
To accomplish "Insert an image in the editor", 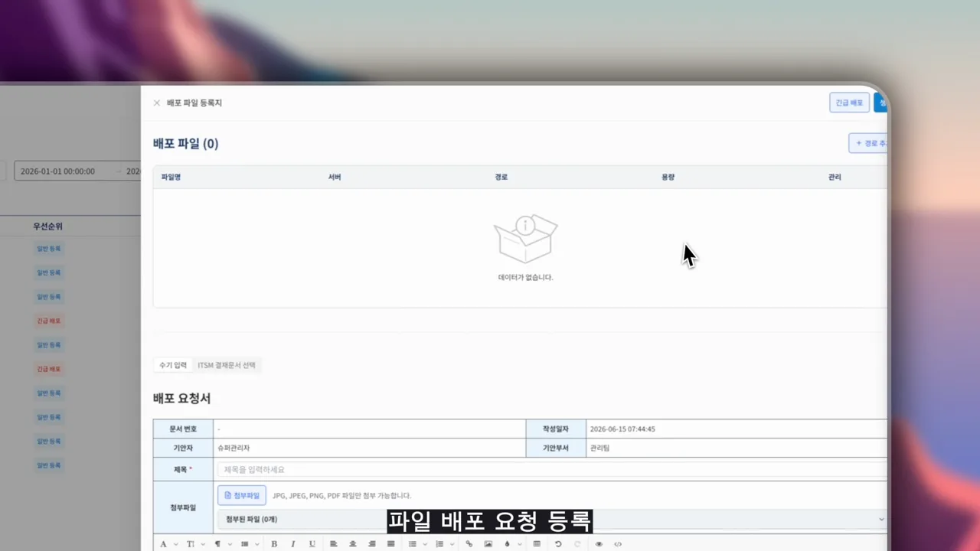I will pyautogui.click(x=488, y=544).
